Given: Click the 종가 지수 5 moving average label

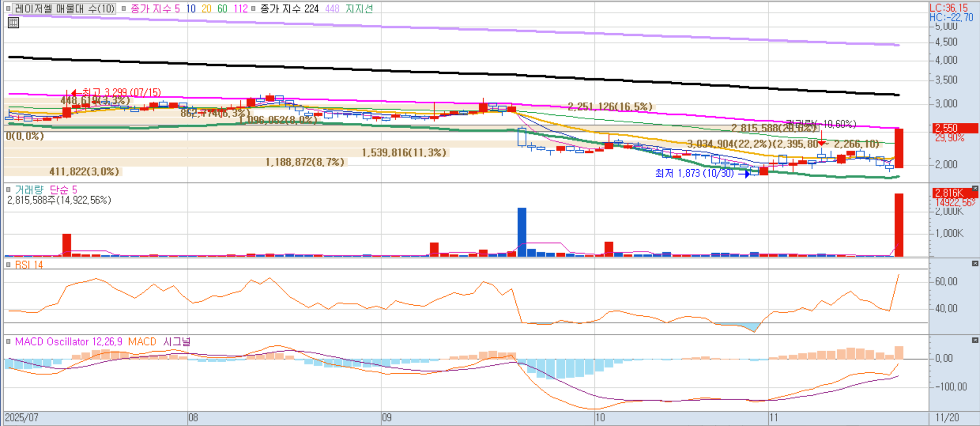Looking at the screenshot, I should (155, 8).
